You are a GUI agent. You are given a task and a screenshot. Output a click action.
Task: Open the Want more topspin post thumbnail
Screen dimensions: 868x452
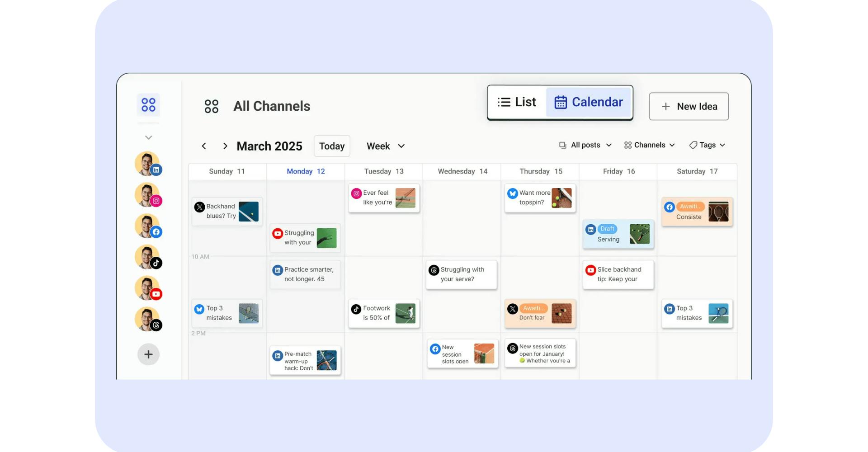[x=561, y=198]
